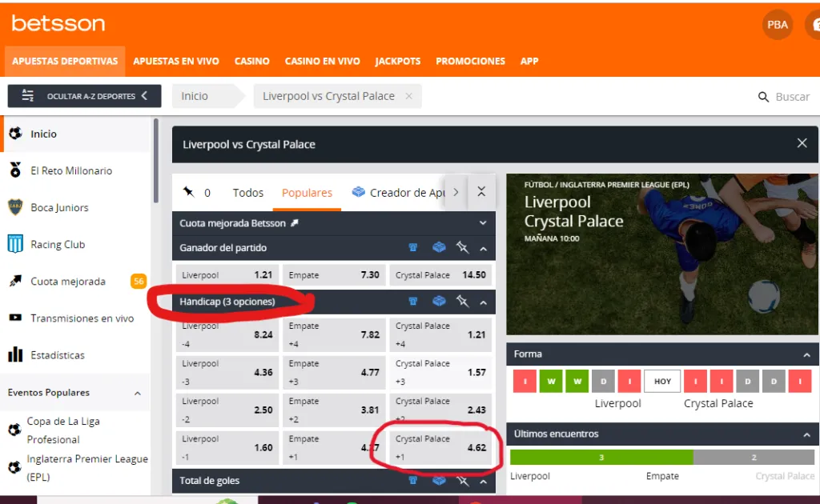The height and width of the screenshot is (504, 820).
Task: Toggle the pin on the Handicap market
Action: click(x=462, y=302)
